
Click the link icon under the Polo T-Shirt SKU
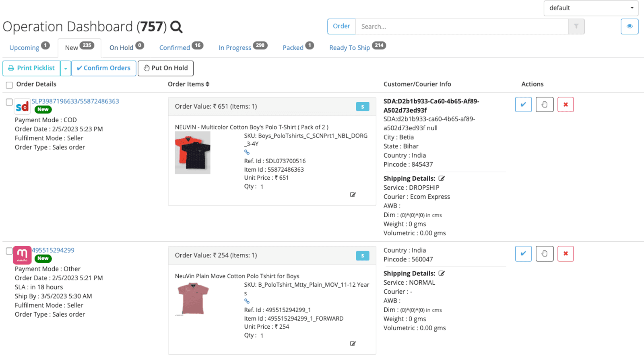tap(247, 152)
